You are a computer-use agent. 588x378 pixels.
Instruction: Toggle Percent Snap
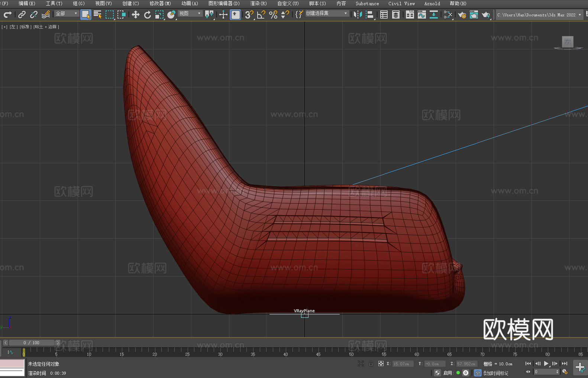pos(273,14)
